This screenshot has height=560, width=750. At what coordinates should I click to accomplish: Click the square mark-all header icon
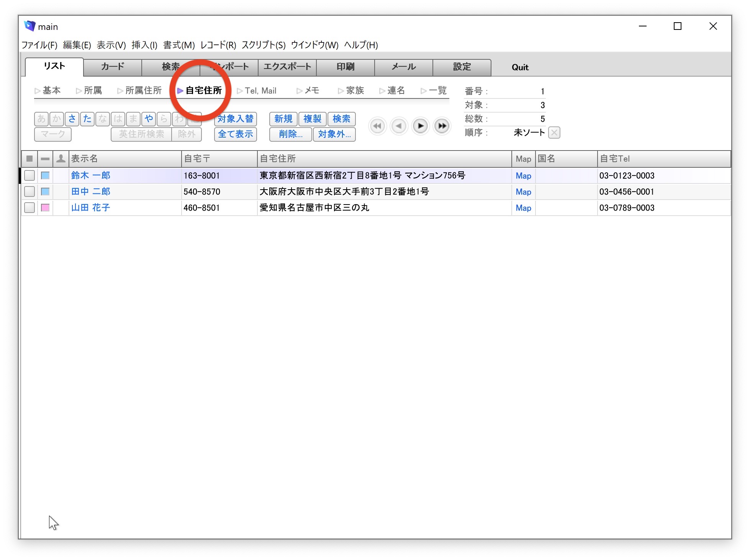[29, 159]
